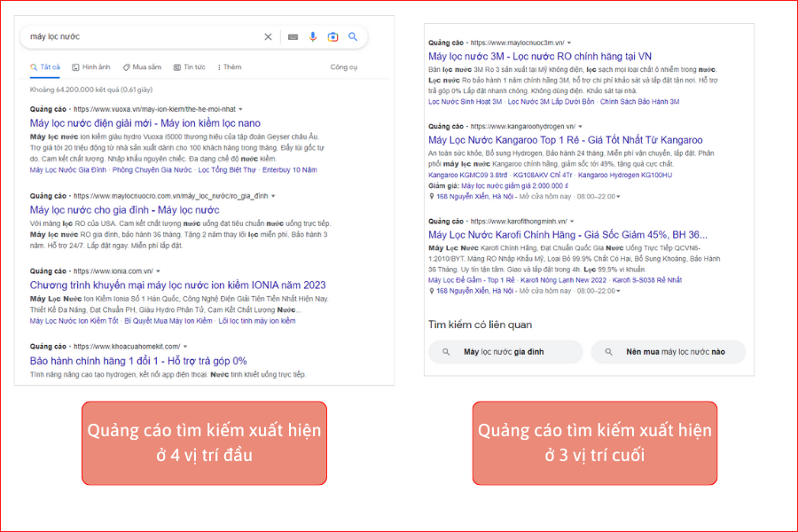Image resolution: width=798 pixels, height=532 pixels.
Task: Select related search 'Nên mua máy lọc nước nào'
Action: coord(669,352)
